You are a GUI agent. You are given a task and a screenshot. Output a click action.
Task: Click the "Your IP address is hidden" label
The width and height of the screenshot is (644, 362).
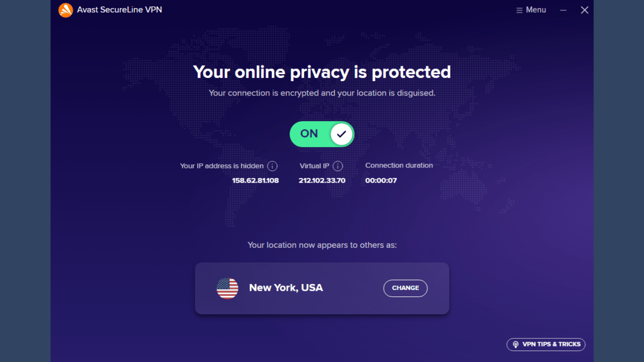coord(222,166)
